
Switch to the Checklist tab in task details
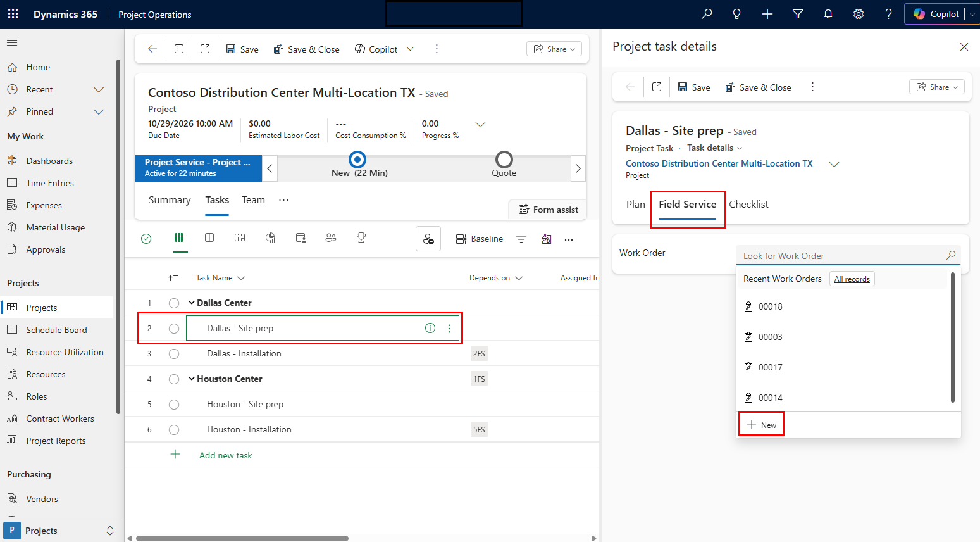(x=748, y=204)
